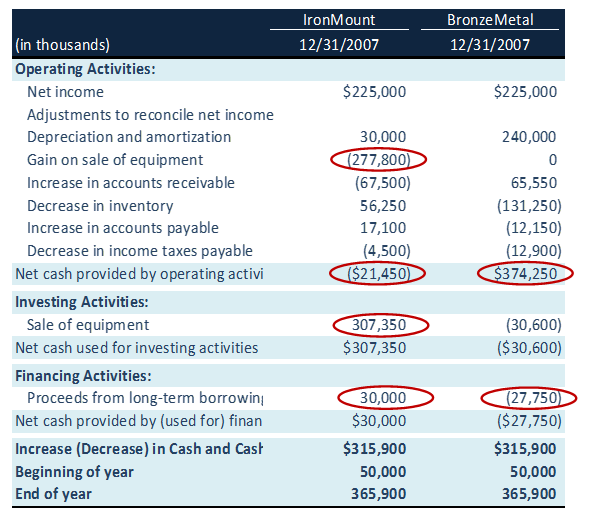The image size is (591, 515).
Task: Select the ($30,600) net investing total
Action: (529, 348)
